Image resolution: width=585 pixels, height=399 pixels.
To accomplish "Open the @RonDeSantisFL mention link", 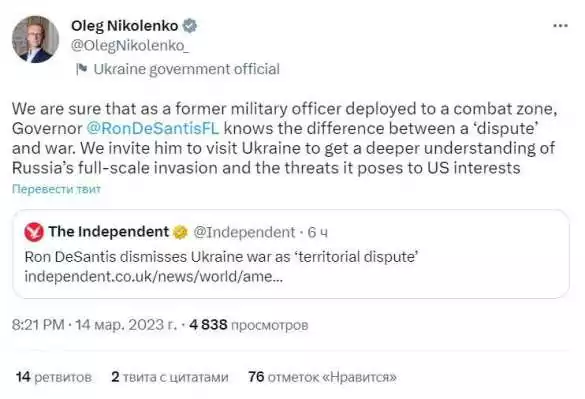I will [153, 128].
